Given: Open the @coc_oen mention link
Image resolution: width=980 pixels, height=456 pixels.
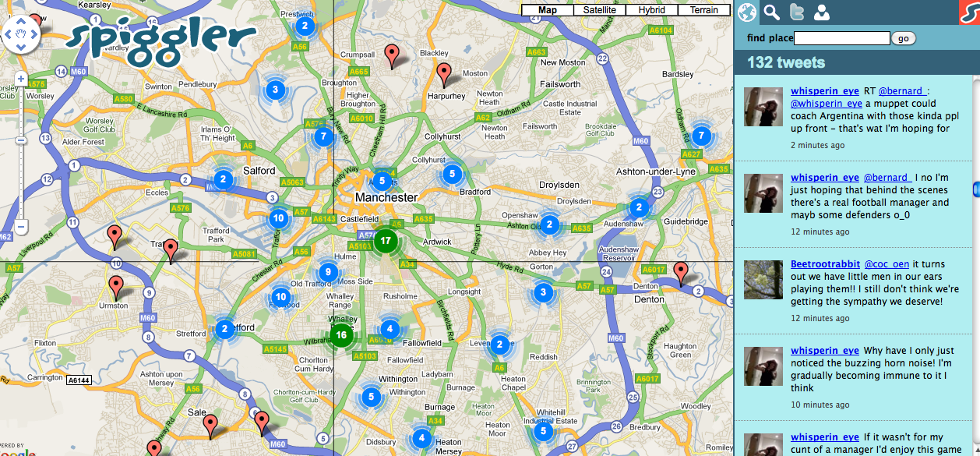Looking at the screenshot, I should click(886, 264).
